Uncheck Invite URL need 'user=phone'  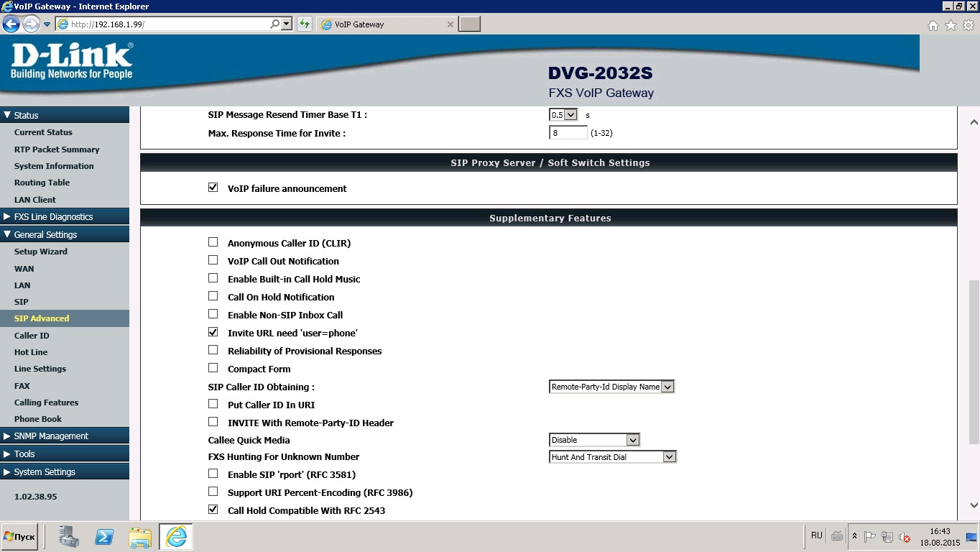click(213, 332)
